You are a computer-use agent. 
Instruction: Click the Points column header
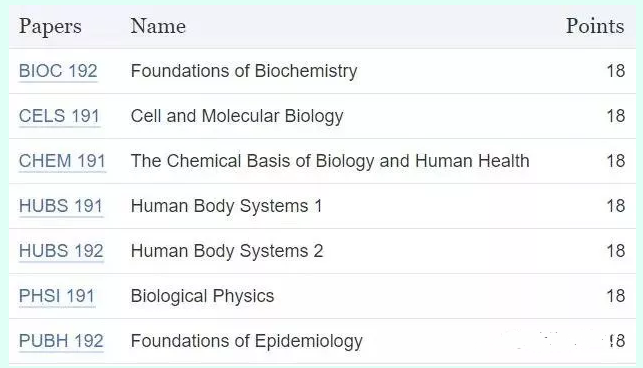595,26
